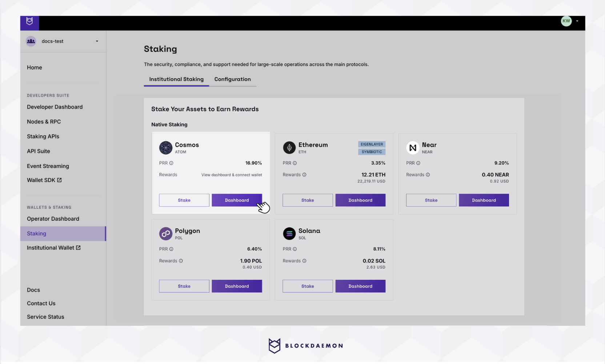
Task: Check Service Status in the sidebar
Action: pyautogui.click(x=45, y=317)
